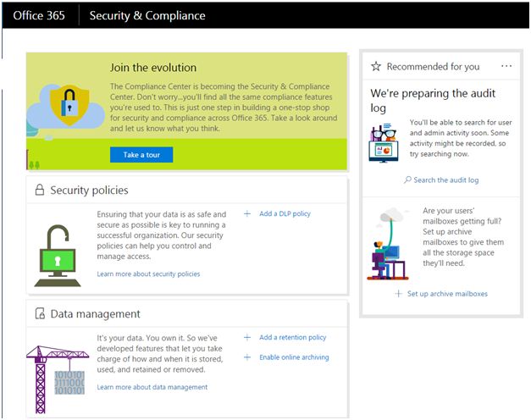Click the magnifier icon for audit log search
The width and height of the screenshot is (531, 420).
point(407,180)
